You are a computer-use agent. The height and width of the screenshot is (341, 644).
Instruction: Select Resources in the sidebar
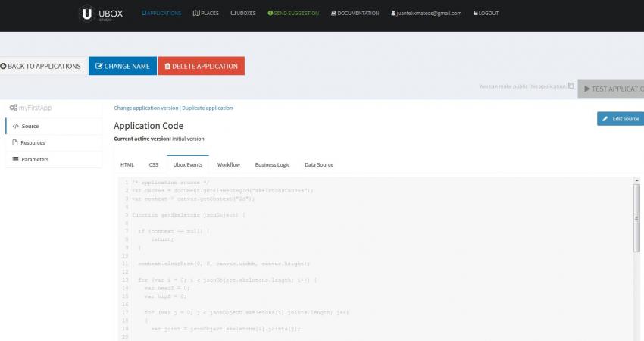(x=54, y=142)
